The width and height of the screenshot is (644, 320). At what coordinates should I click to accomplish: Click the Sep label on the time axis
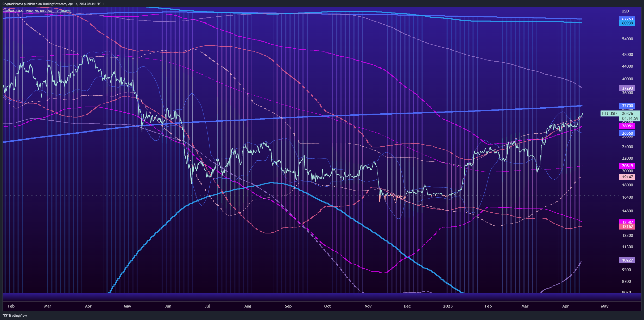coord(288,306)
